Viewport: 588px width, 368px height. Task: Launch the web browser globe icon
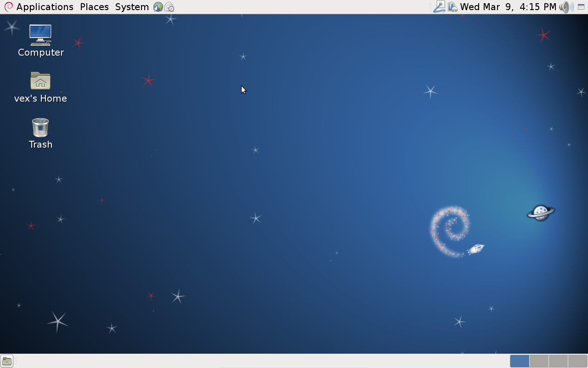[x=158, y=7]
